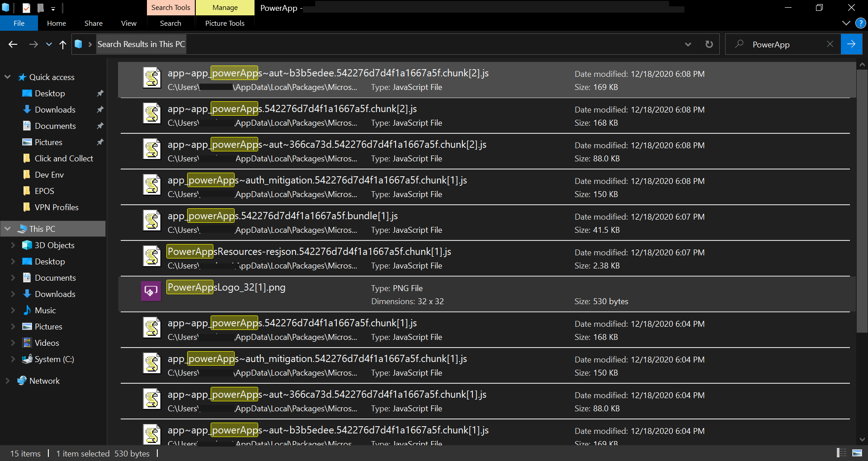Switch to large thumbnails view in status bar
The width and height of the screenshot is (868, 461).
click(857, 453)
